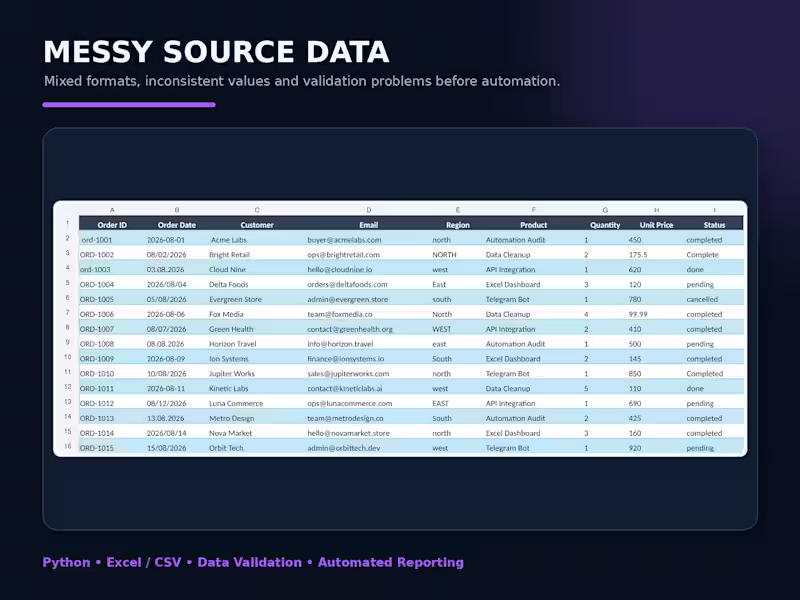Viewport: 800px width, 600px height.
Task: Click customer Luna Commerce
Action: tap(236, 403)
